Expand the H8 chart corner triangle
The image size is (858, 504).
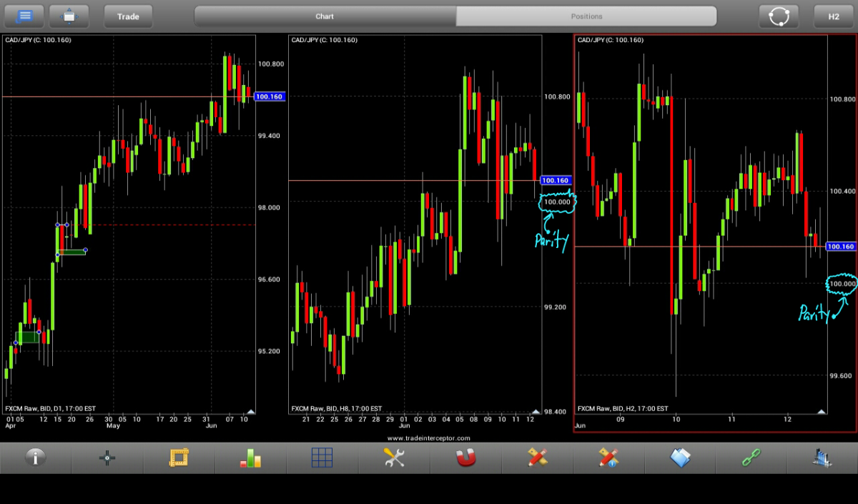coord(536,411)
